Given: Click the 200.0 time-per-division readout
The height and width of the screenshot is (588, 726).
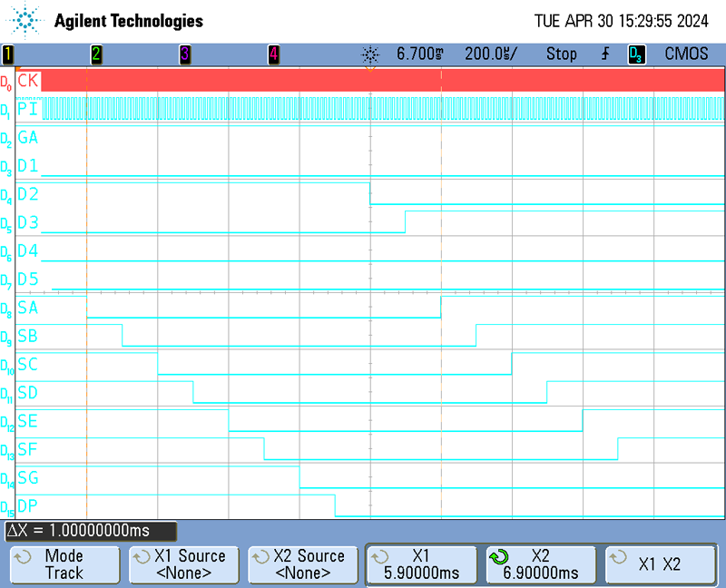Looking at the screenshot, I should coord(491,54).
